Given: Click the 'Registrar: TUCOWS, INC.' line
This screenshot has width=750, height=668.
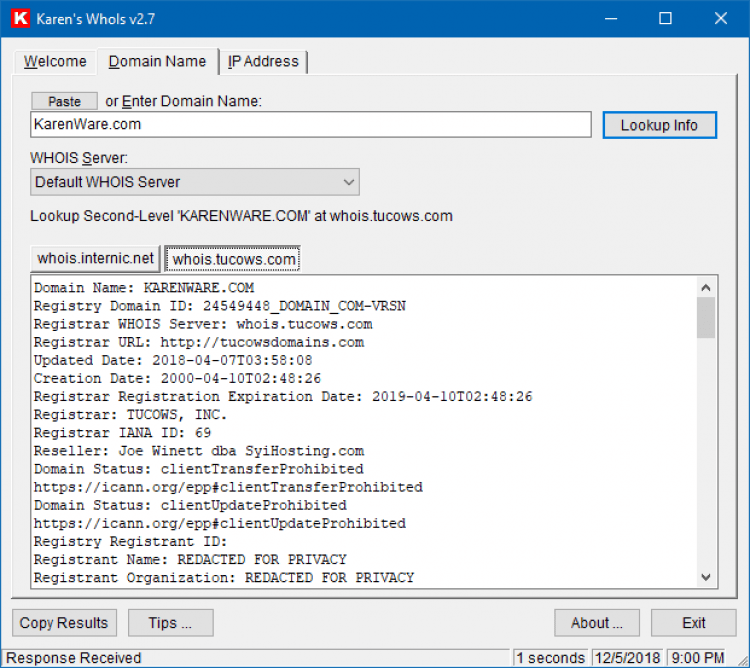Looking at the screenshot, I should [x=130, y=415].
